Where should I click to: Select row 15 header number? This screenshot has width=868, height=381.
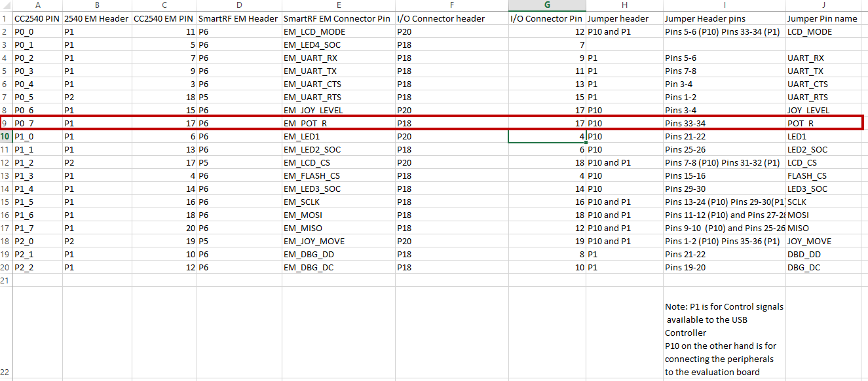pyautogui.click(x=6, y=202)
